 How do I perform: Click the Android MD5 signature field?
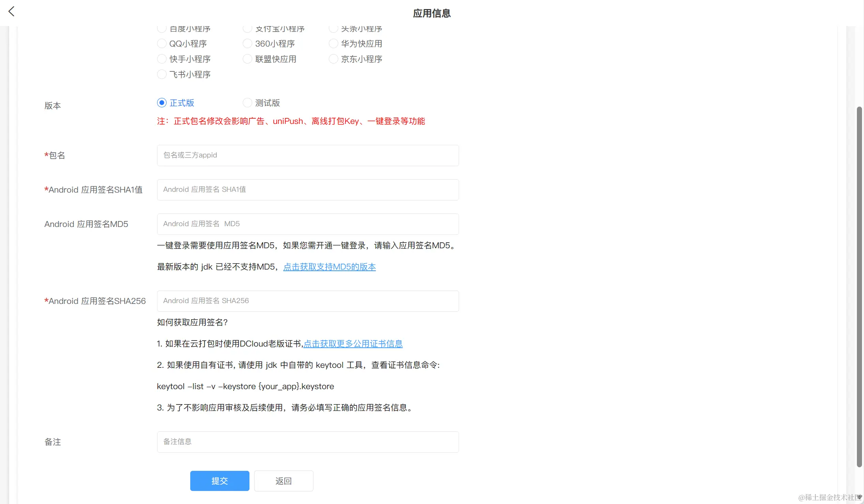(x=307, y=224)
